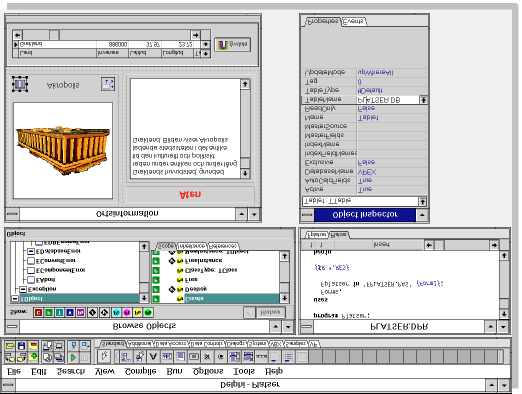Image resolution: width=522 pixels, height=394 pixels.
Task: Open the Help menu
Action: click(x=274, y=371)
